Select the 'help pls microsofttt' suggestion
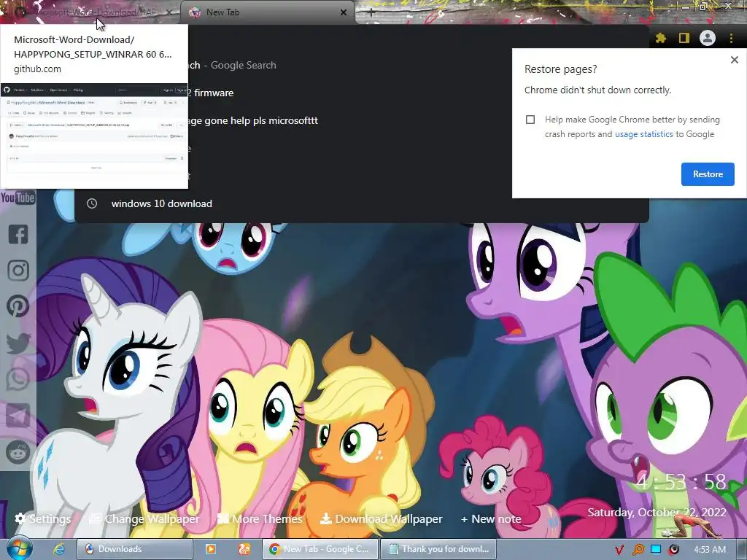747x560 pixels. pyautogui.click(x=362, y=120)
